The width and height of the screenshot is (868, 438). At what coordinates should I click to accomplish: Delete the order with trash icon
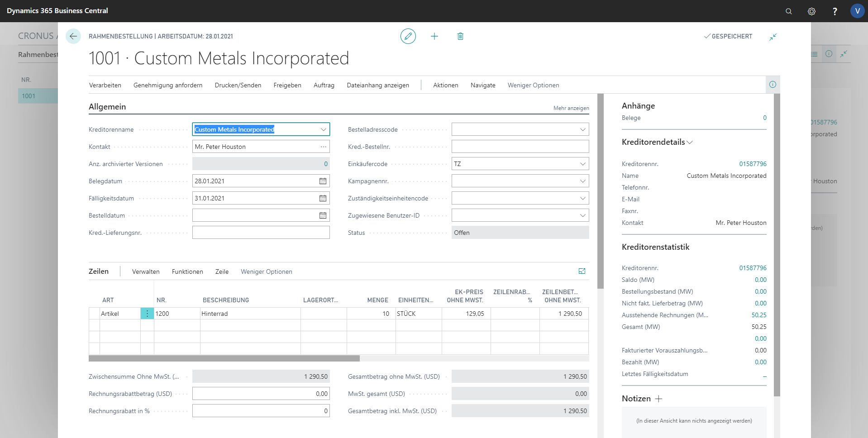[460, 36]
